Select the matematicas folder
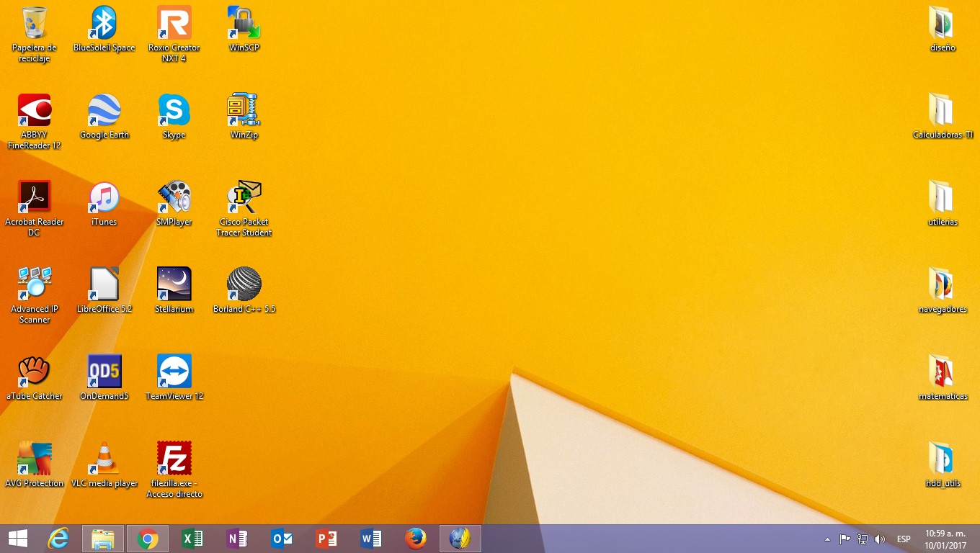Image resolution: width=980 pixels, height=553 pixels. (x=942, y=372)
